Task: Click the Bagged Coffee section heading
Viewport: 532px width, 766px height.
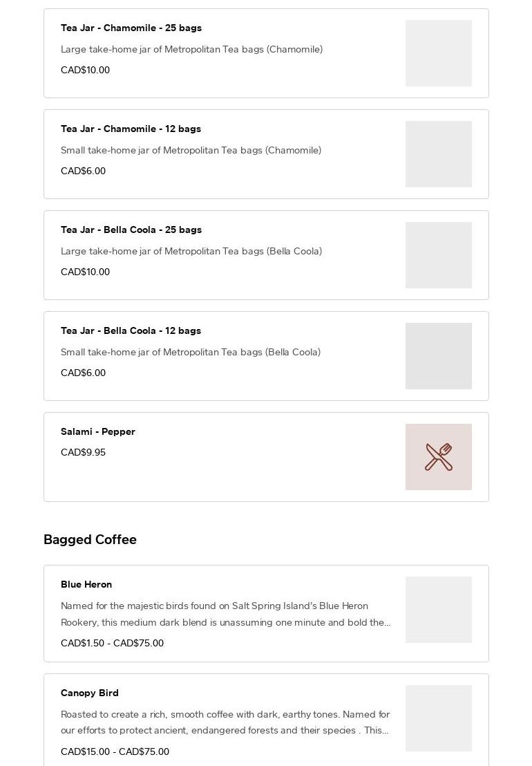Action: point(90,539)
